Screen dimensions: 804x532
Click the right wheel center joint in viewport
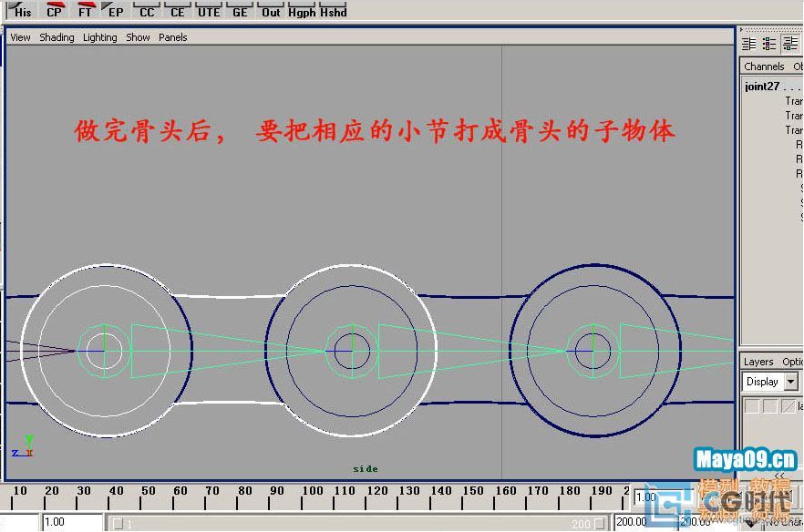[593, 351]
